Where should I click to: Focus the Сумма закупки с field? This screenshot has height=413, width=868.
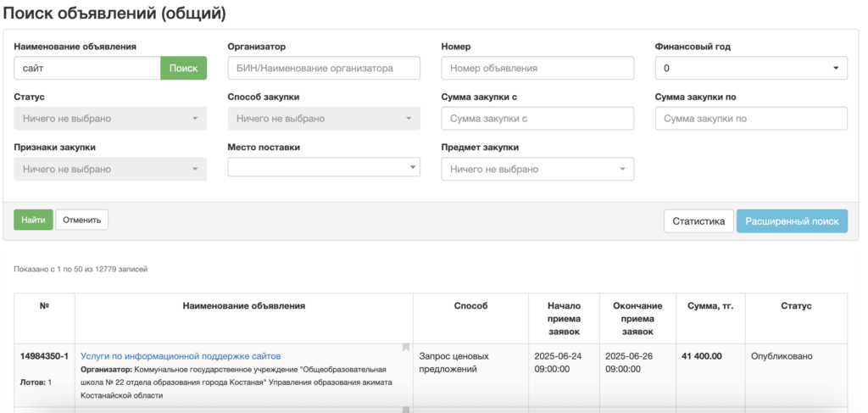click(x=537, y=119)
